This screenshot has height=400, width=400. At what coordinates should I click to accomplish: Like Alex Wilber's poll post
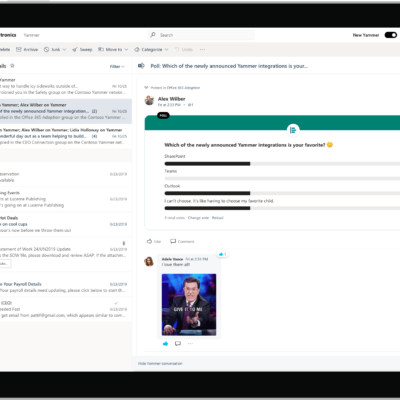(154, 241)
